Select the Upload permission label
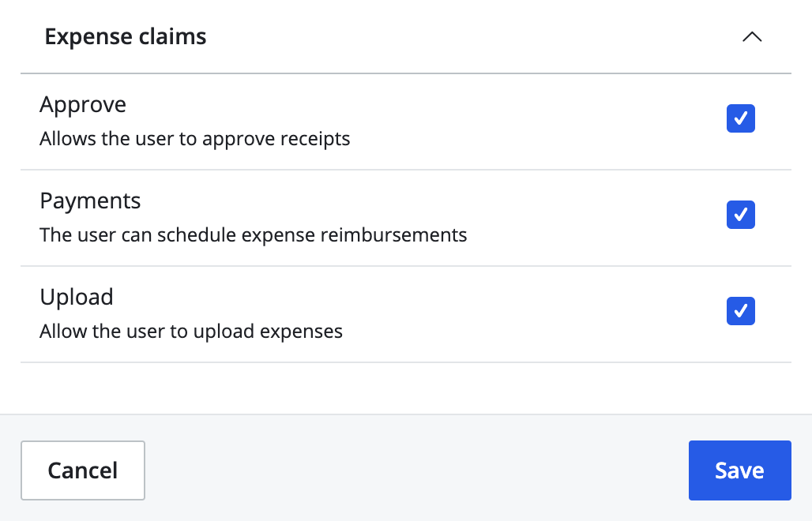Image resolution: width=812 pixels, height=521 pixels. pos(76,297)
